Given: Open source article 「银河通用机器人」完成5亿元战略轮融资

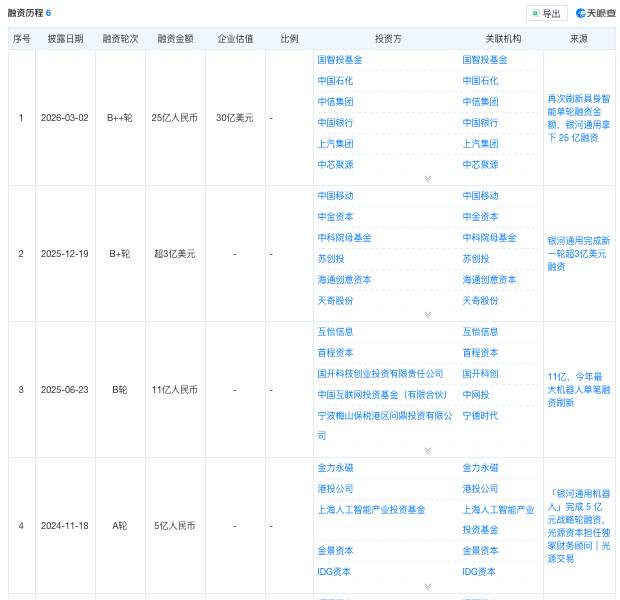Looking at the screenshot, I should click(579, 526).
